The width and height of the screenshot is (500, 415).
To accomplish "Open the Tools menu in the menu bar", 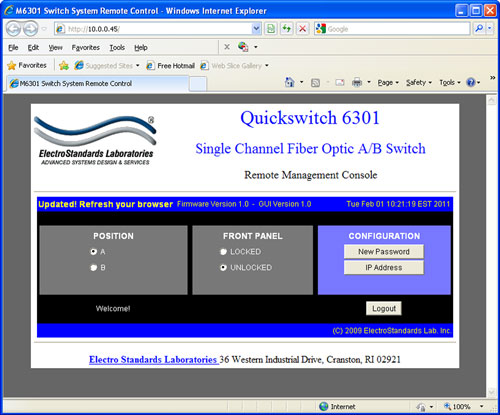I will [117, 48].
